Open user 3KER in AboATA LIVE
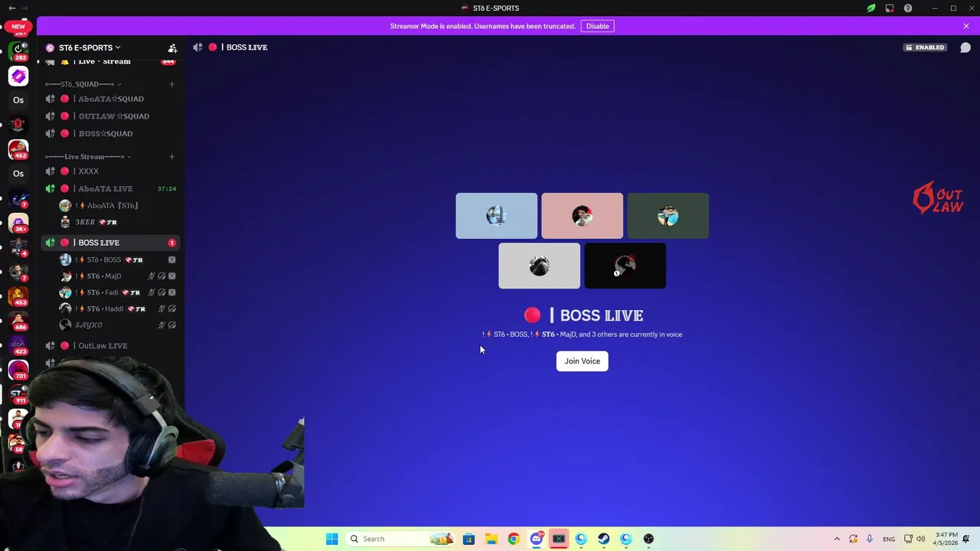 click(x=116, y=222)
